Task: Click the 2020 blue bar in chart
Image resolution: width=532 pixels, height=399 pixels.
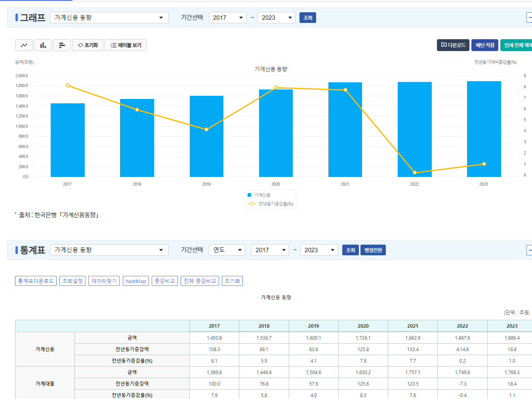Action: (276, 133)
